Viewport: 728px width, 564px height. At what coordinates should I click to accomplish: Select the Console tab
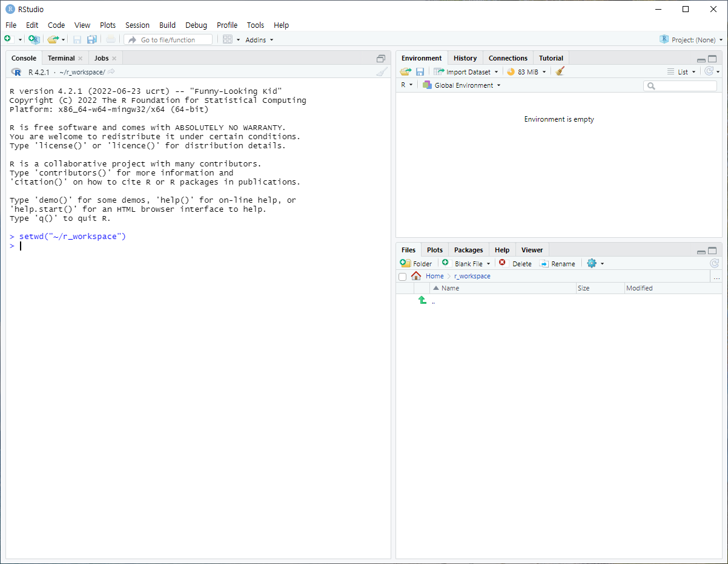pos(24,58)
